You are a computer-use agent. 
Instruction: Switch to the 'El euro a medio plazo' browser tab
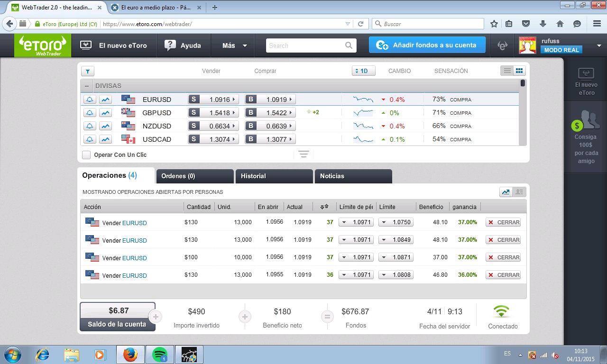pos(156,8)
